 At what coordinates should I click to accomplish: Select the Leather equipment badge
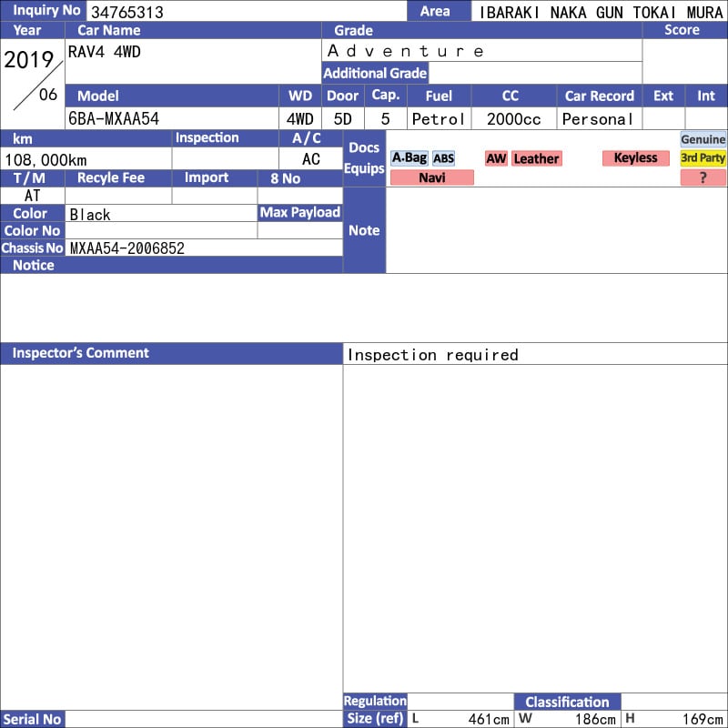click(x=536, y=158)
